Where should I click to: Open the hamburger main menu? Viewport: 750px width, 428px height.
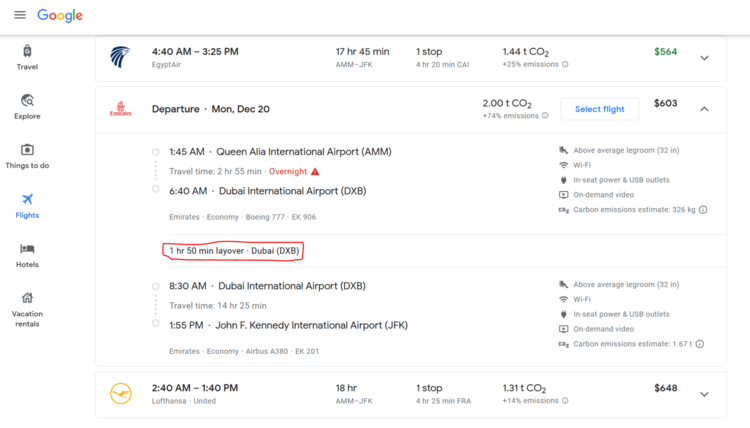click(20, 15)
